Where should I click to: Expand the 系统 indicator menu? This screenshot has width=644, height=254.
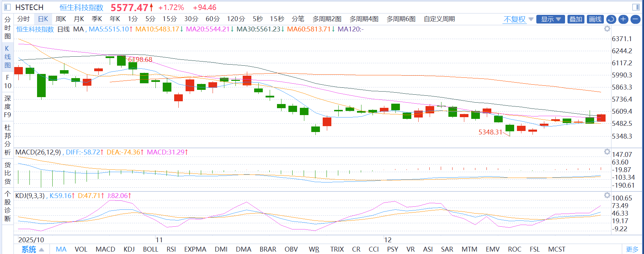coord(33,250)
